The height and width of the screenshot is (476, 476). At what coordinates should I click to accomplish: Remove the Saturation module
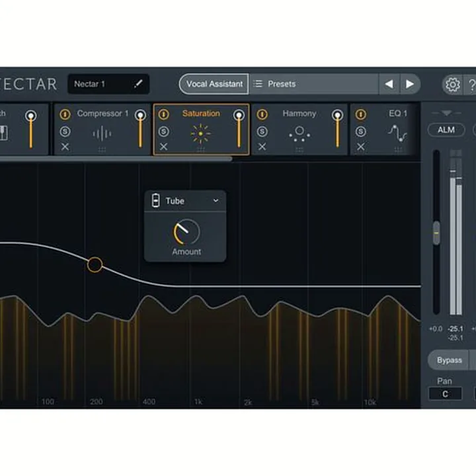click(x=164, y=147)
